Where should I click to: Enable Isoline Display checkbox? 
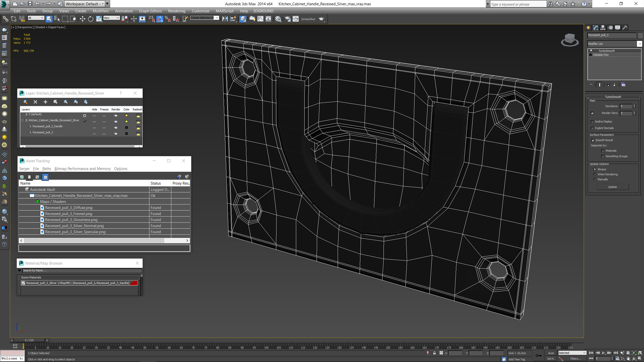592,122
